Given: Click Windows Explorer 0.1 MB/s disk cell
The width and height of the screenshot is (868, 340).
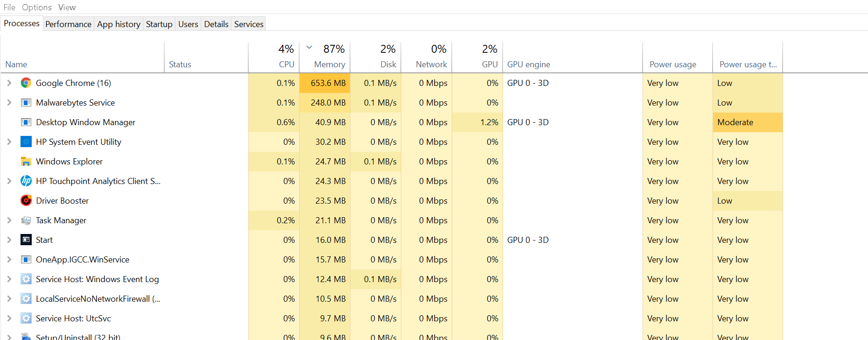Looking at the screenshot, I should [x=376, y=162].
